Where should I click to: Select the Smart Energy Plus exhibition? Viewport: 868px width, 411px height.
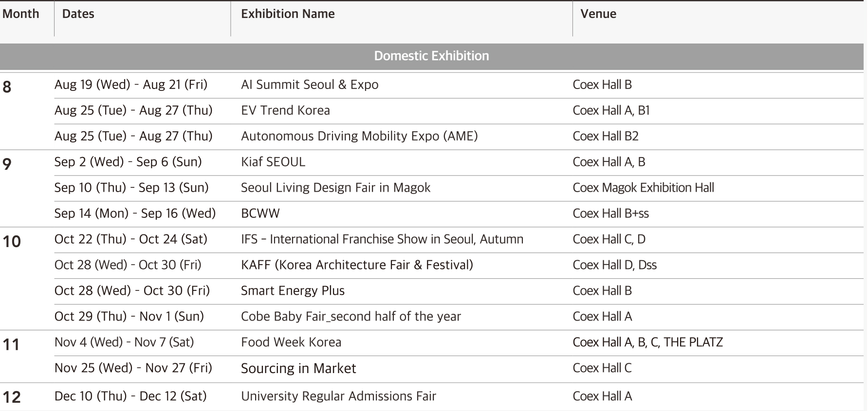click(293, 291)
